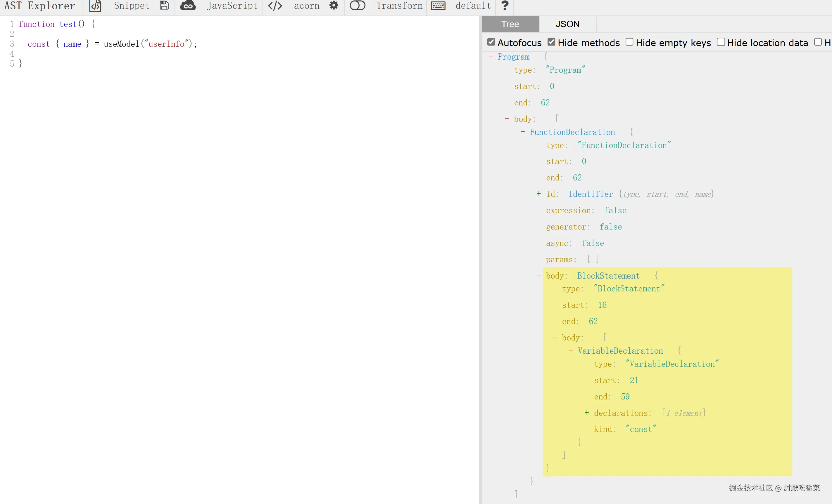Enable Hide empty keys checkbox
Screen dimensions: 832x504
click(629, 42)
